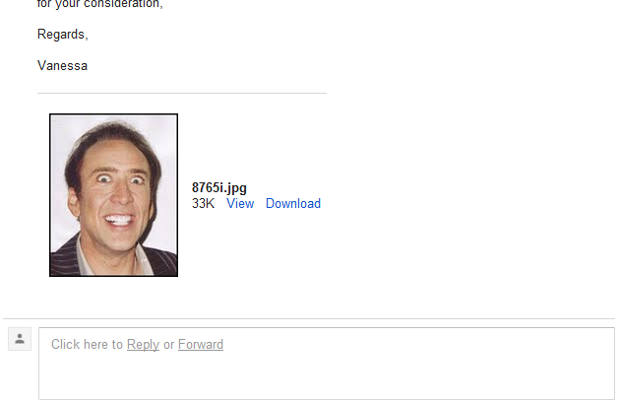Click the empty area inside the reply box
The height and width of the screenshot is (400, 620).
point(327,375)
